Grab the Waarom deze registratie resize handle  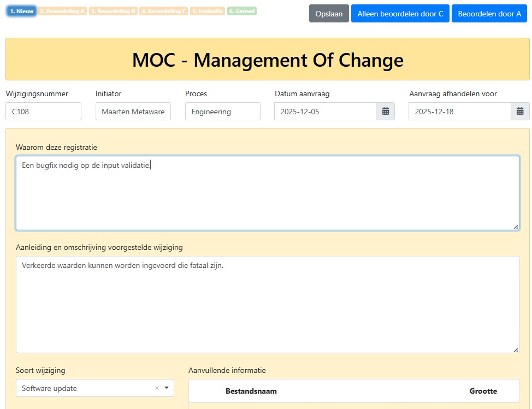(516, 226)
